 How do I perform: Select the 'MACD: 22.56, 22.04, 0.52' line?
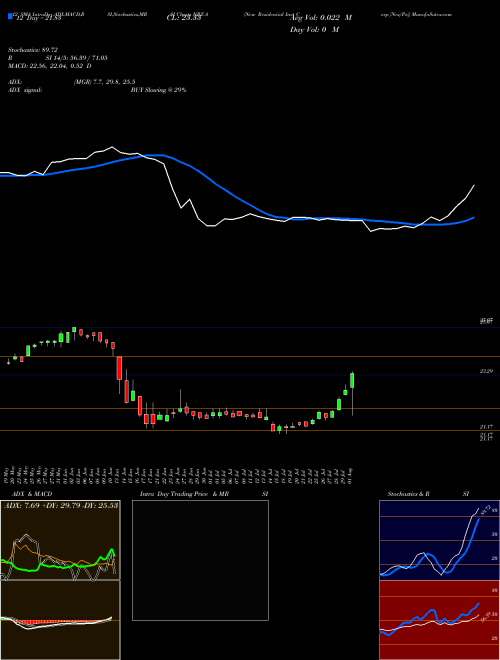tap(46, 66)
